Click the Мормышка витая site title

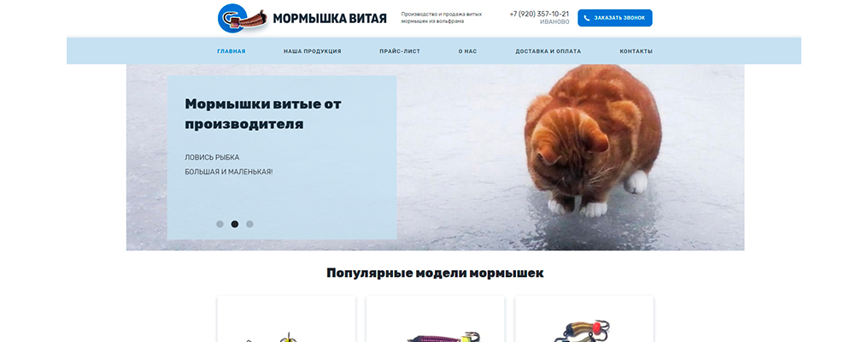tap(330, 18)
